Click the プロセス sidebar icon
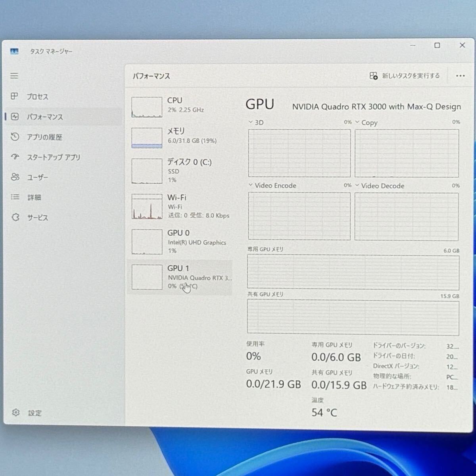 [14, 96]
